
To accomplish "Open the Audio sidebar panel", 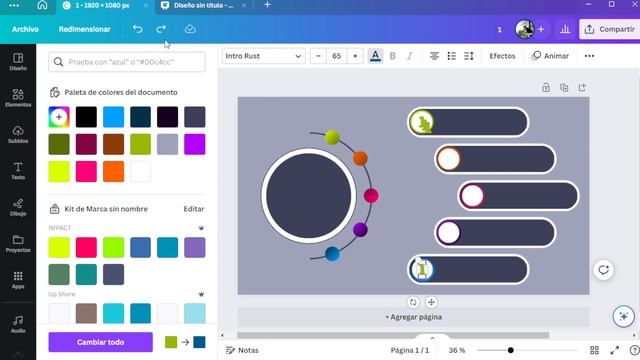I will (x=18, y=324).
